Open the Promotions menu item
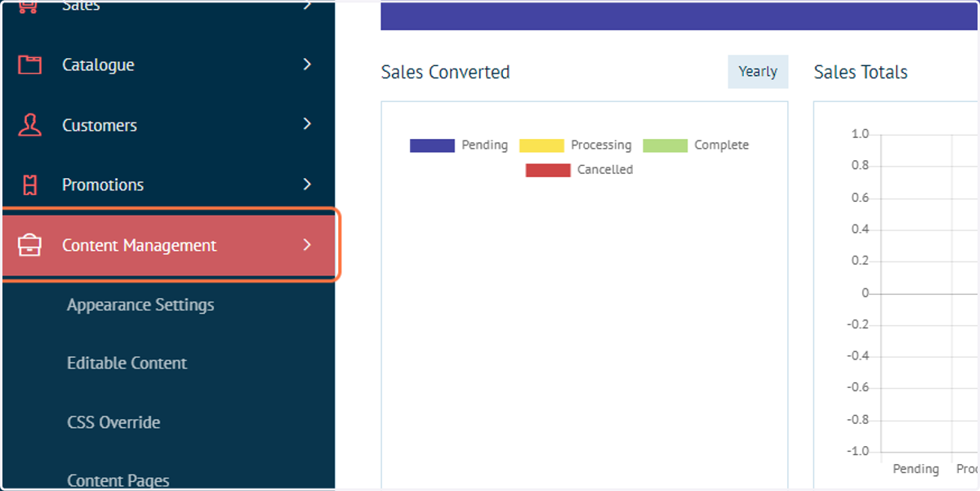 coord(167,185)
